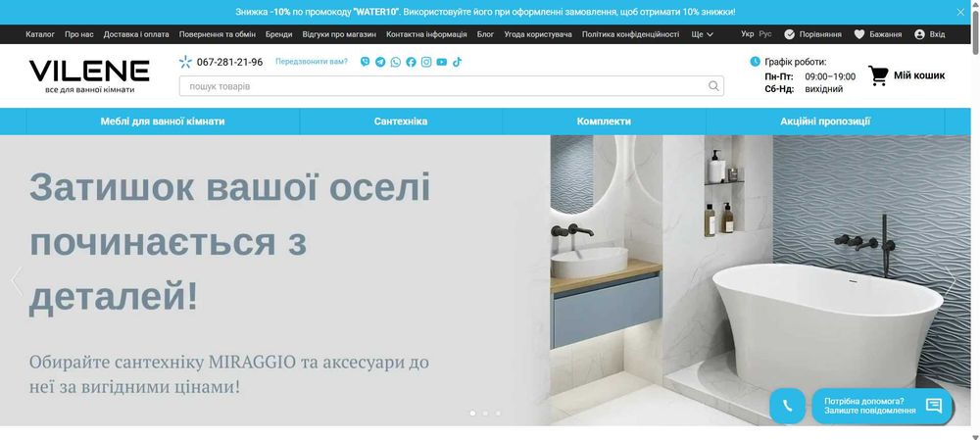
Task: Open Політика конфіденційності page
Action: coord(630,34)
